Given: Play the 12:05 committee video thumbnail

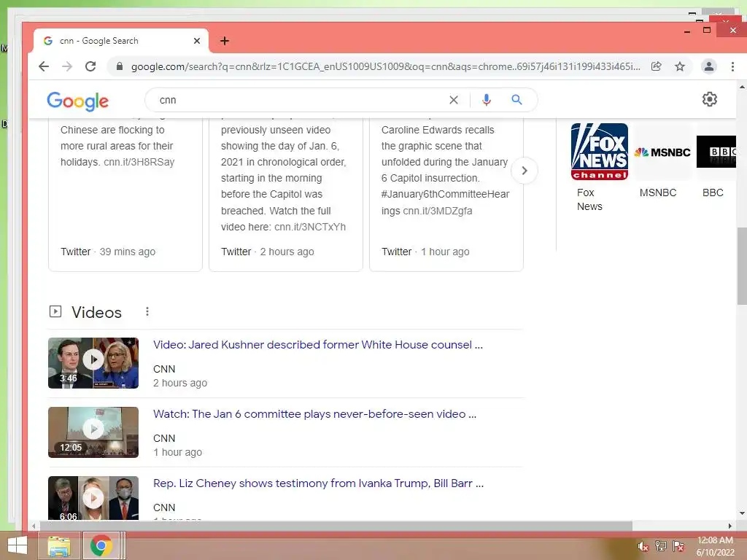Looking at the screenshot, I should [x=93, y=432].
